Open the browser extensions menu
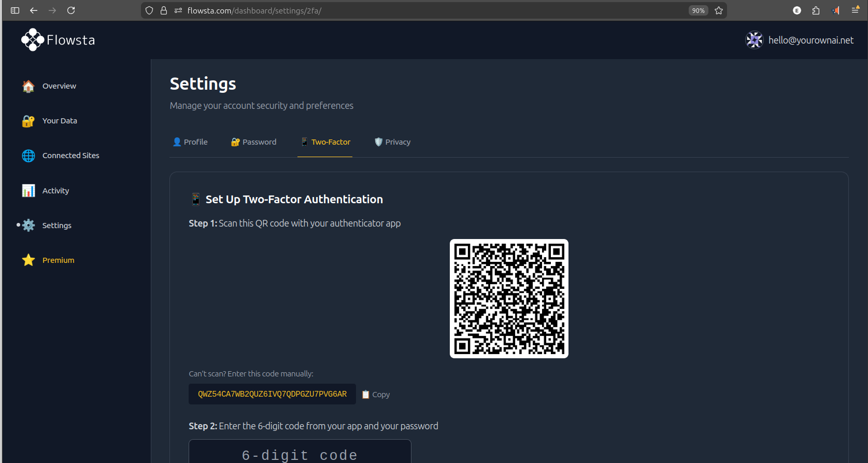Viewport: 868px width, 463px height. tap(816, 10)
